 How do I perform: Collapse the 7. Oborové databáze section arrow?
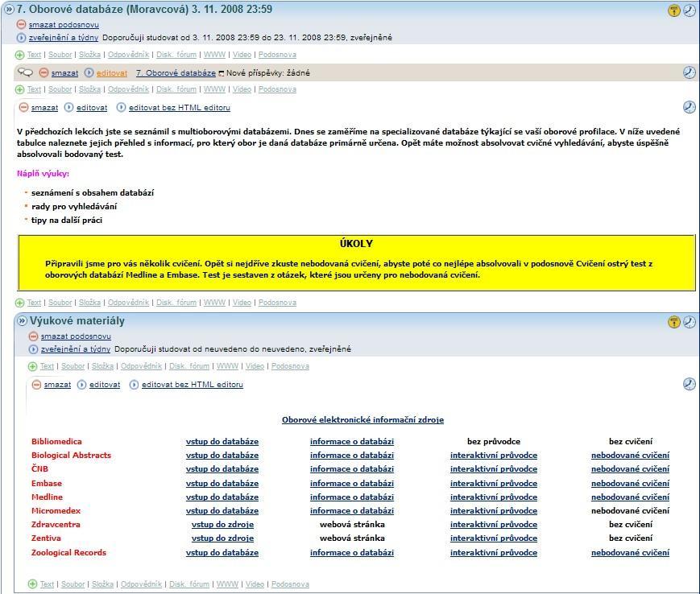click(9, 9)
